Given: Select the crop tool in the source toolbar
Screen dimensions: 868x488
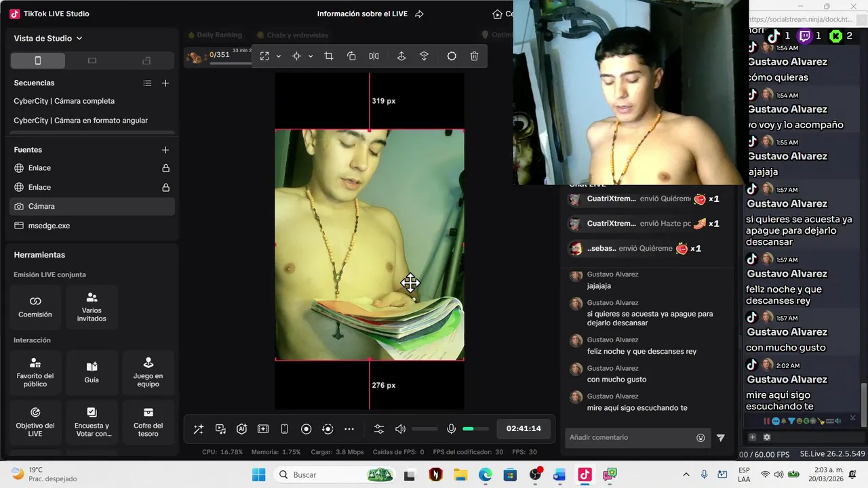Looking at the screenshot, I should click(329, 56).
